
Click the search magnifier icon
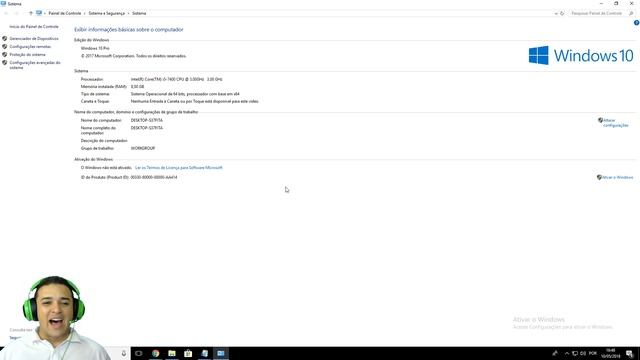coord(631,13)
